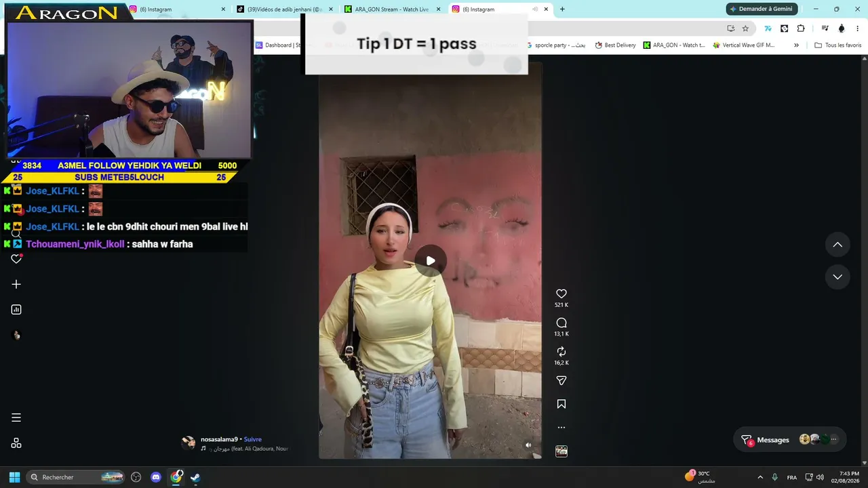
Task: Bookmark this page with the star icon
Action: 745,28
